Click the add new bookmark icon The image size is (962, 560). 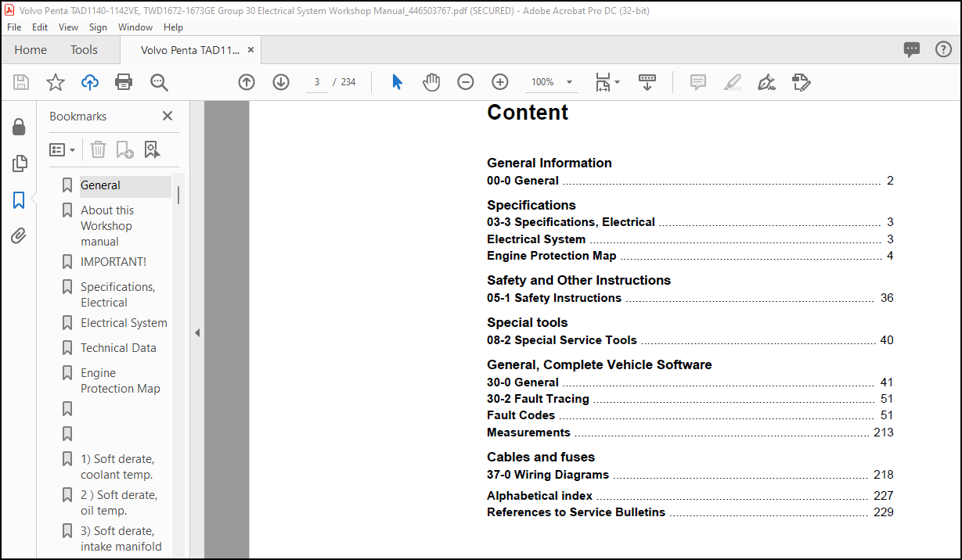(x=124, y=149)
